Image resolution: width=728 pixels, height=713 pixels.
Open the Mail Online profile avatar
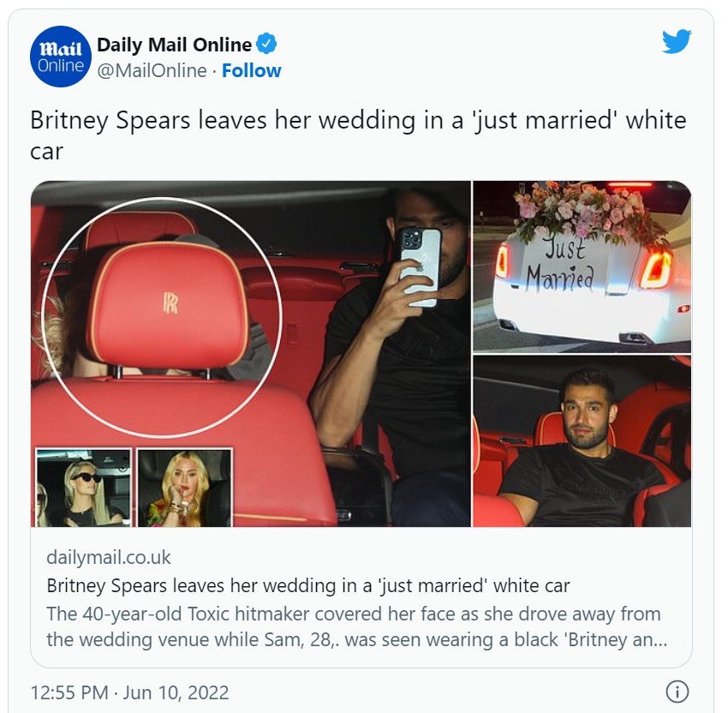60,57
